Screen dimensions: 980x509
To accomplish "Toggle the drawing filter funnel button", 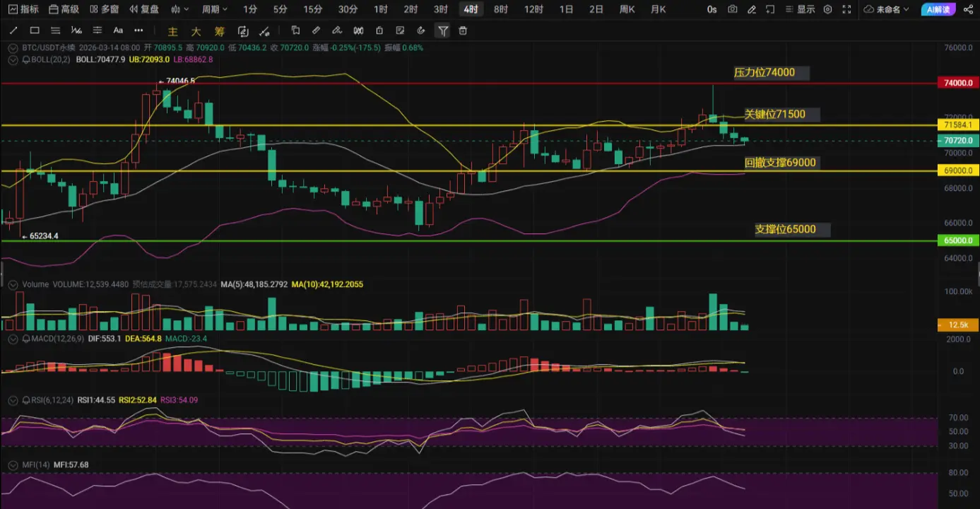I will point(442,30).
